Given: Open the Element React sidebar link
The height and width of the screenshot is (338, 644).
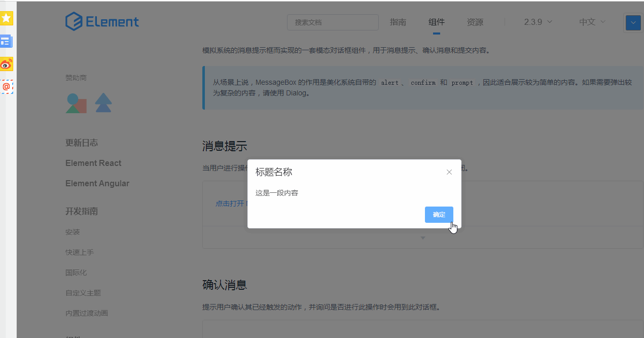Looking at the screenshot, I should pos(93,163).
